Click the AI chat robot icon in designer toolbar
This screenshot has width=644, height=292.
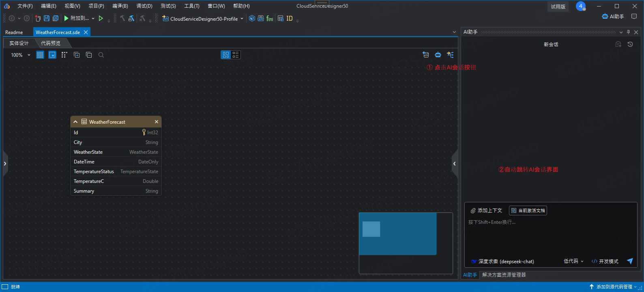(x=438, y=55)
